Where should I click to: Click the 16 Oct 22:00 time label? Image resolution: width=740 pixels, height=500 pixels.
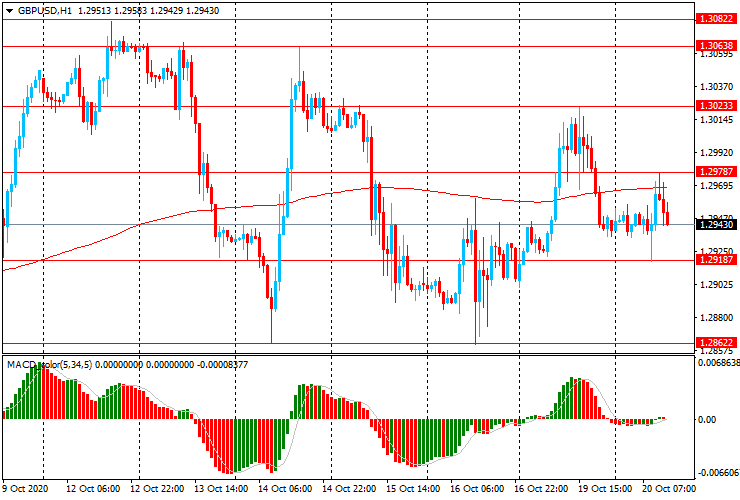(542, 489)
